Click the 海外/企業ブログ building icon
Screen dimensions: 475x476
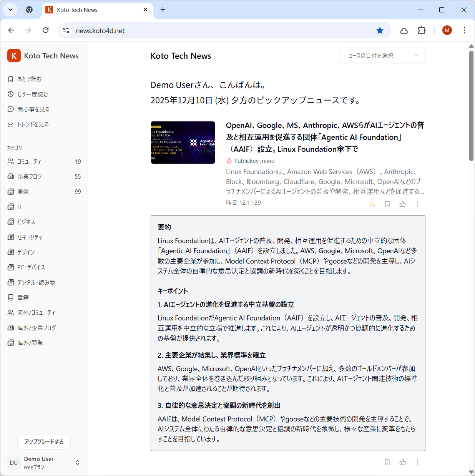[x=11, y=328]
